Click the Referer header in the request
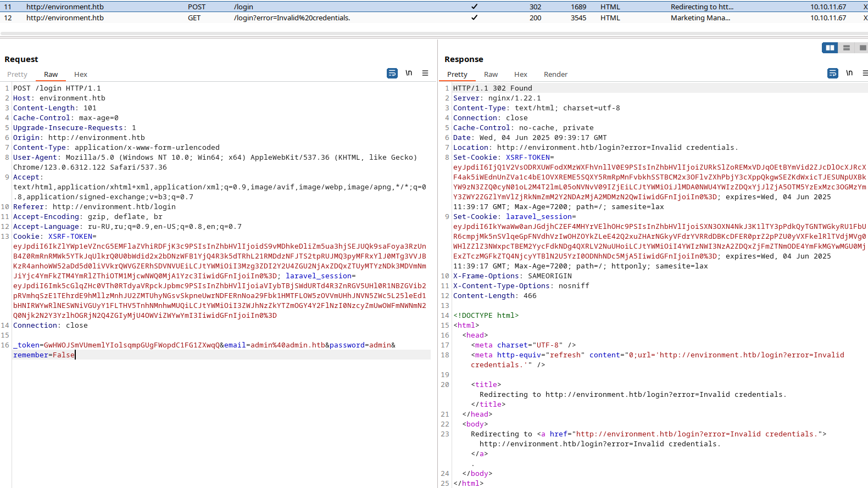The width and height of the screenshot is (868, 488). tap(94, 206)
